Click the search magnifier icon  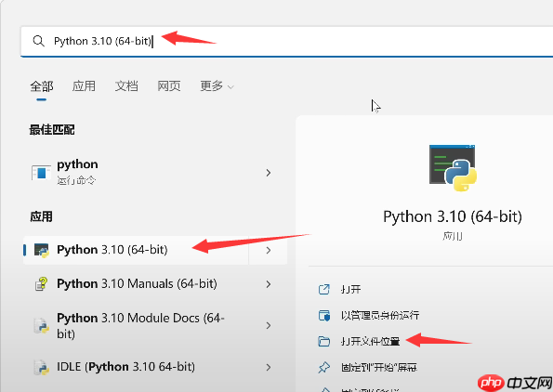(x=38, y=41)
